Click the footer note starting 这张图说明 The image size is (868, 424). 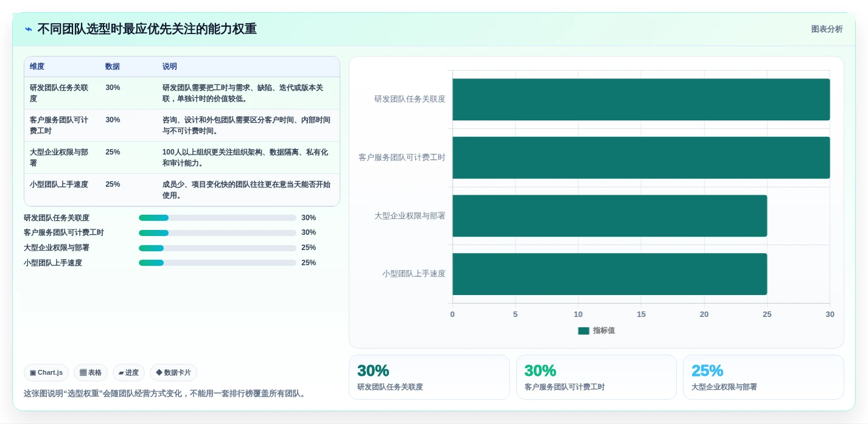[x=164, y=394]
